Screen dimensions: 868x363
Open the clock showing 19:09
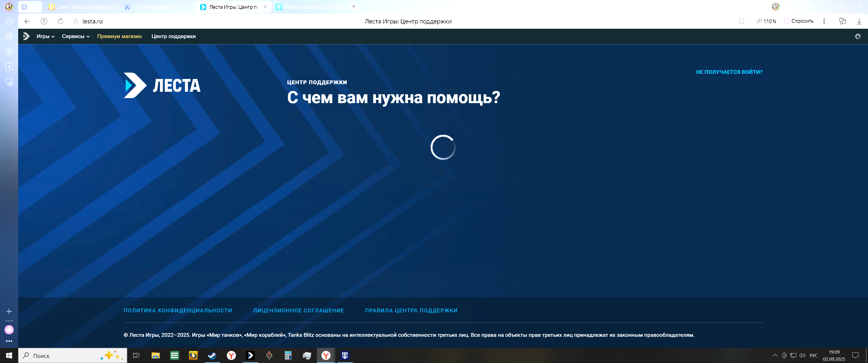834,355
